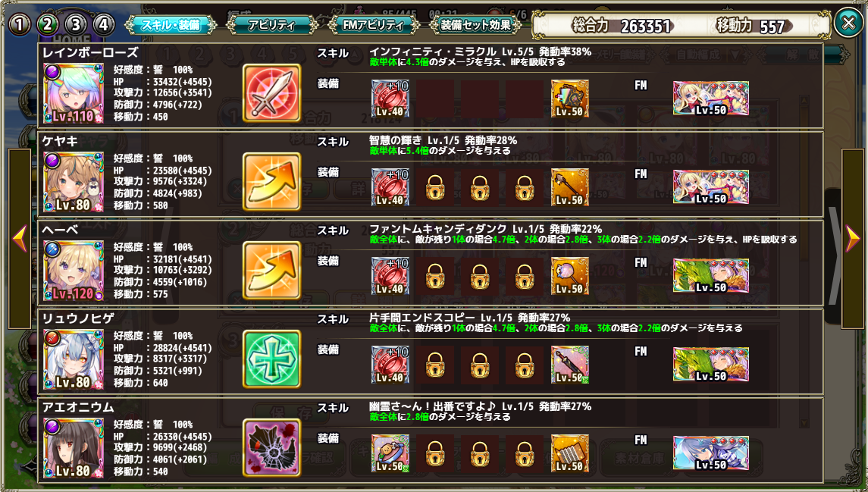Switch to party number 1
The width and height of the screenshot is (868, 492).
[x=20, y=24]
